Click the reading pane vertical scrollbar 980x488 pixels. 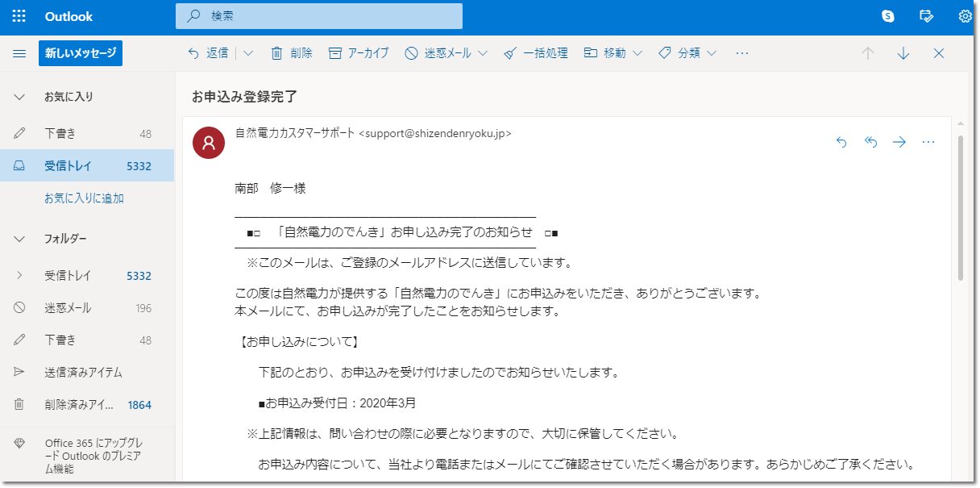click(x=960, y=208)
